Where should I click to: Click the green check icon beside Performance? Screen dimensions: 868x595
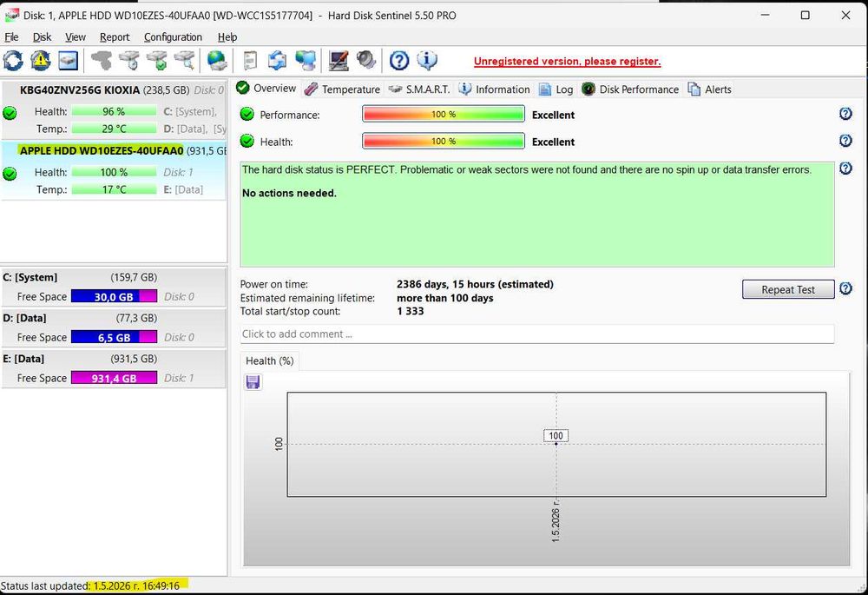pos(247,114)
